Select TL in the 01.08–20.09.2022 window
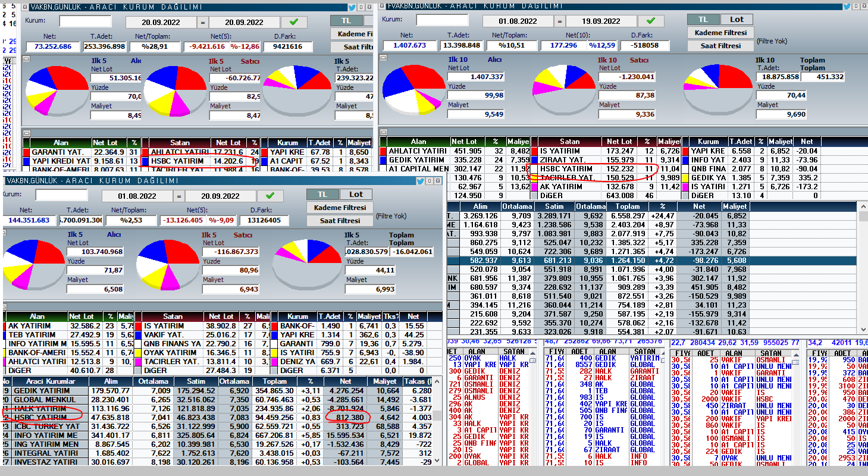Screen dimensions: 868x476 pos(322,194)
